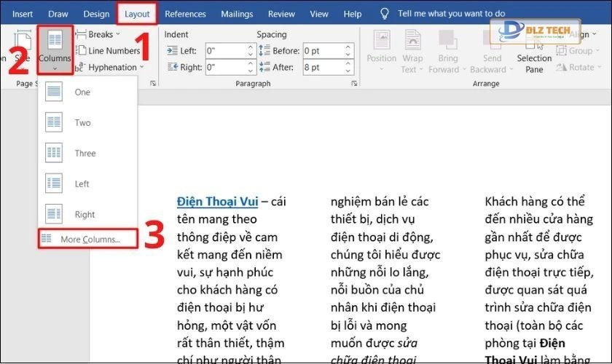Click the indent Right icon
Viewport: 612px width, 364px height.
click(x=172, y=67)
